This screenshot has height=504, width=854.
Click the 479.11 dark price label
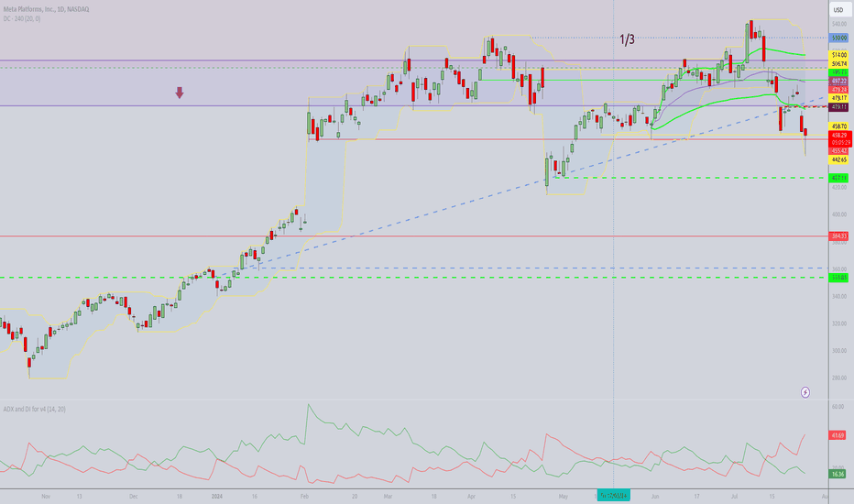click(838, 107)
